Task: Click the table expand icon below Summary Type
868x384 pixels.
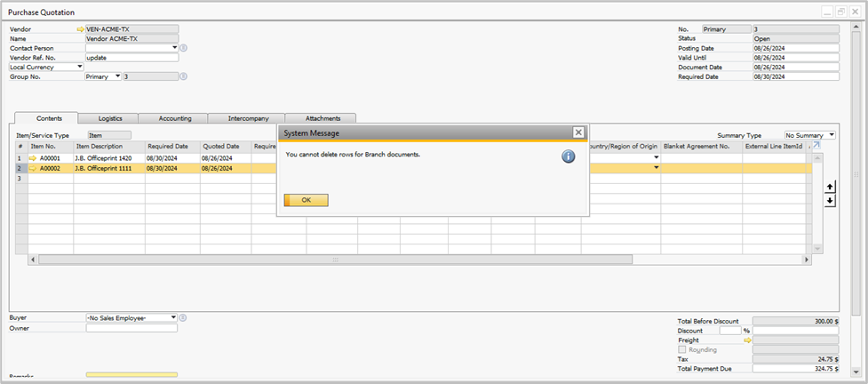Action: [816, 145]
